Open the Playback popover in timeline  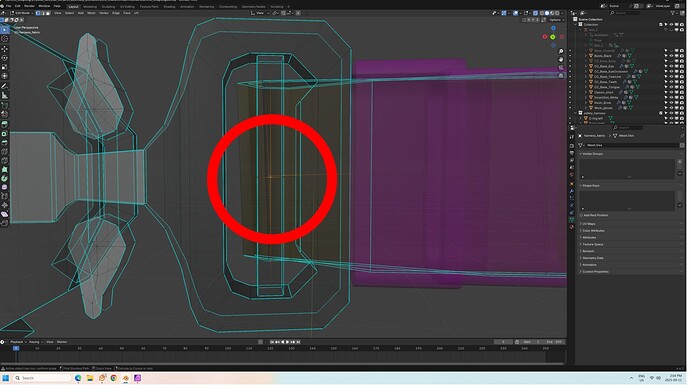[18, 343]
